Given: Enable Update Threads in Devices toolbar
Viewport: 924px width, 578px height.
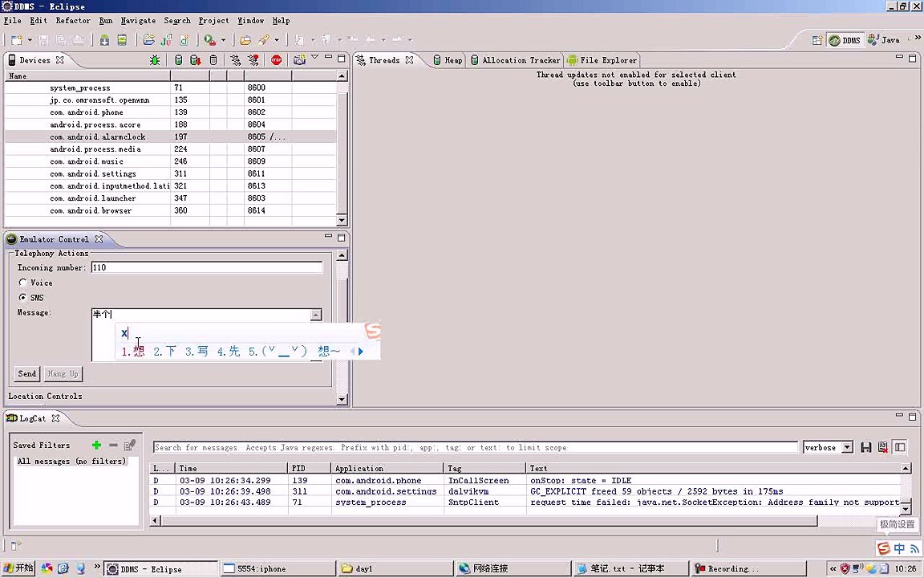Looking at the screenshot, I should 236,60.
